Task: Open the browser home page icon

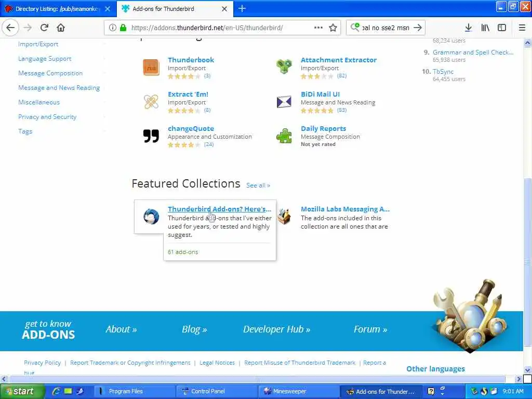Action: click(61, 28)
